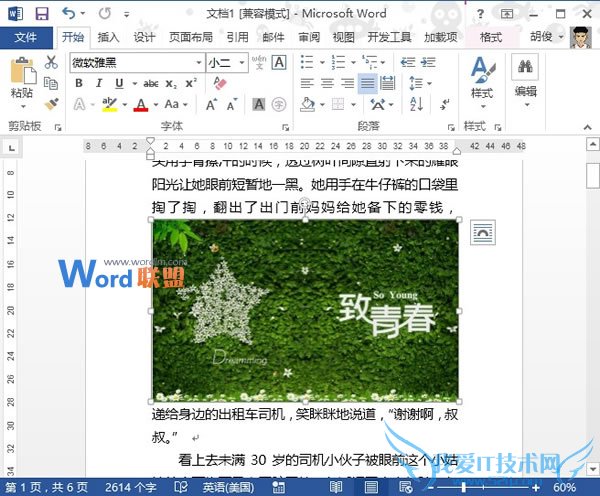This screenshot has height=496, width=600.
Task: Click the Paste clipboard icon
Action: click(x=23, y=71)
